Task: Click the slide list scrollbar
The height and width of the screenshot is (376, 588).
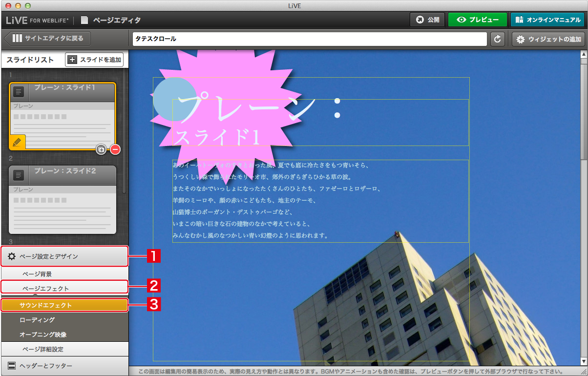Action: (x=125, y=131)
